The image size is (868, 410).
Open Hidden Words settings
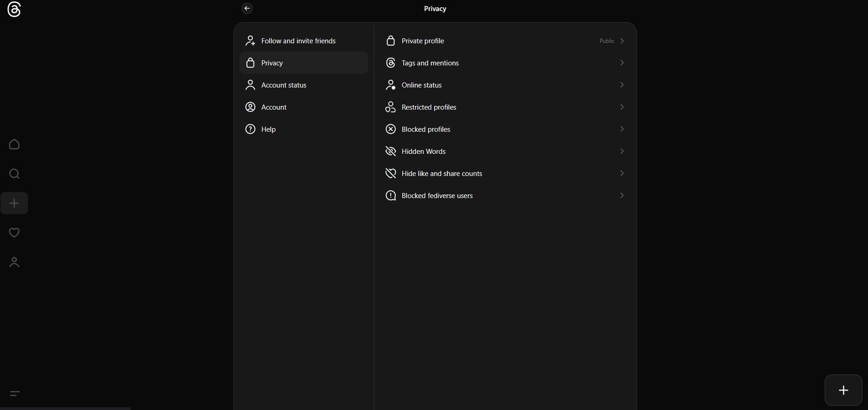(423, 152)
